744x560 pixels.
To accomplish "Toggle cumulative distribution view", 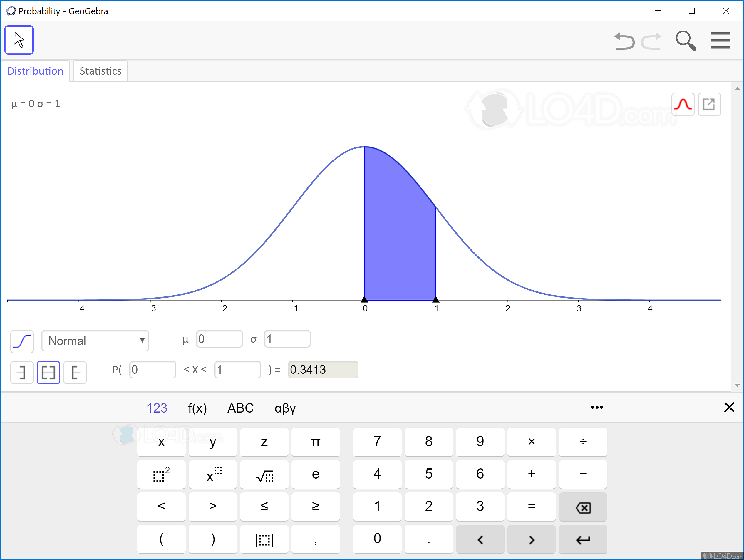I will coord(21,341).
